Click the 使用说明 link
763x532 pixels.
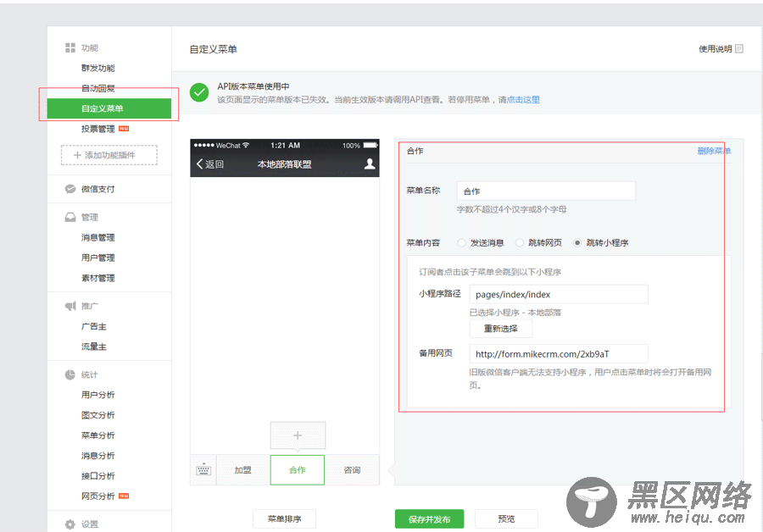point(716,48)
